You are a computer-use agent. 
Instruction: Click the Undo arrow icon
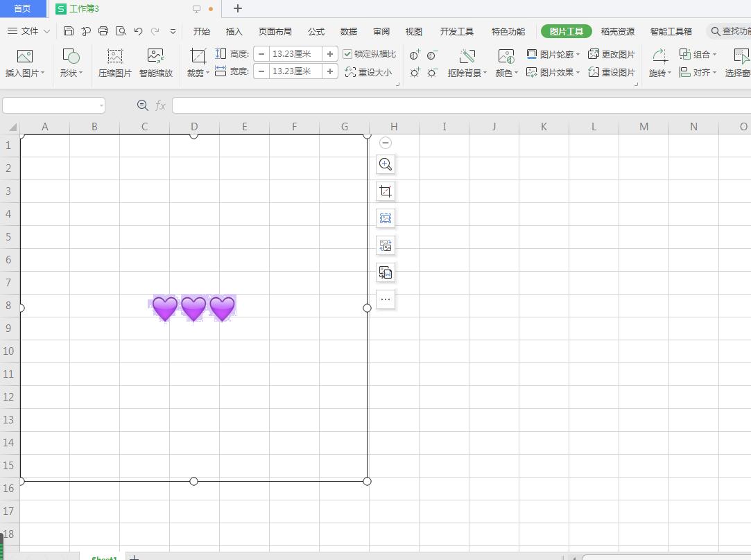click(x=138, y=31)
